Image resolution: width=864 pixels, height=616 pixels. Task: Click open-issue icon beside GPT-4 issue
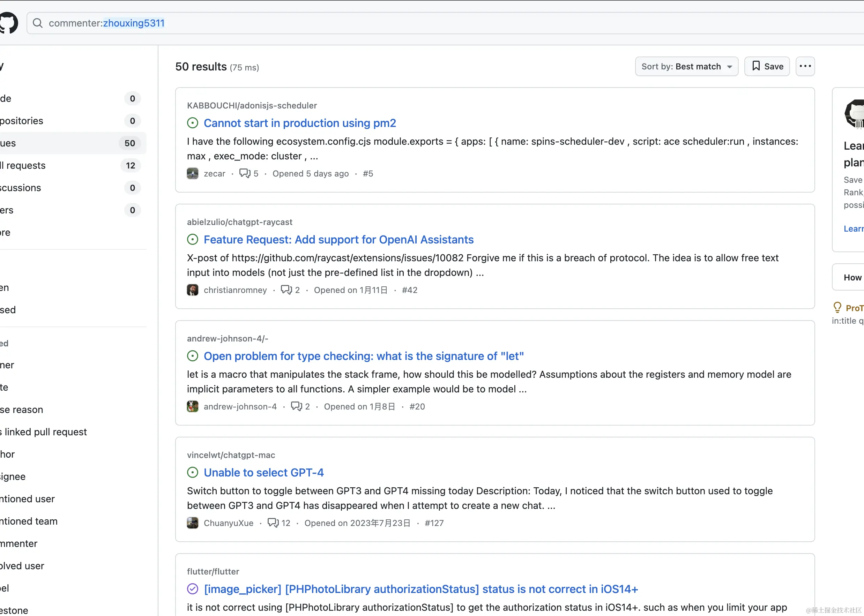pos(193,472)
